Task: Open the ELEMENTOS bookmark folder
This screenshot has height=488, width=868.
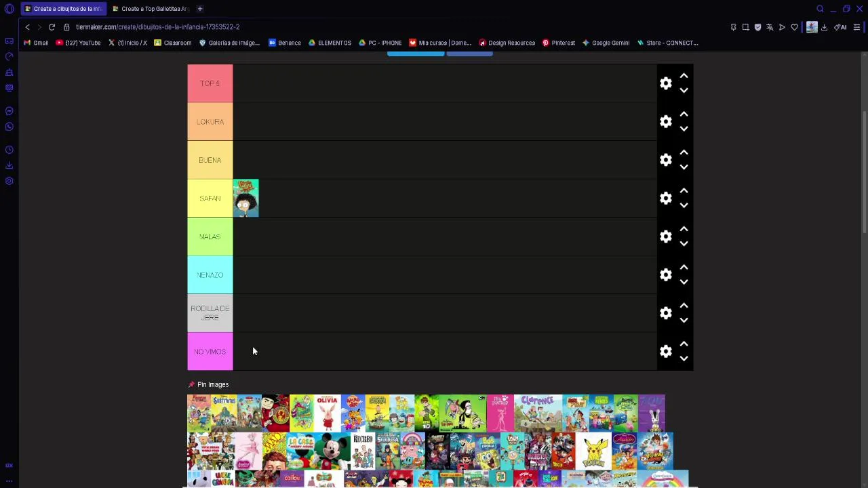Action: [330, 43]
